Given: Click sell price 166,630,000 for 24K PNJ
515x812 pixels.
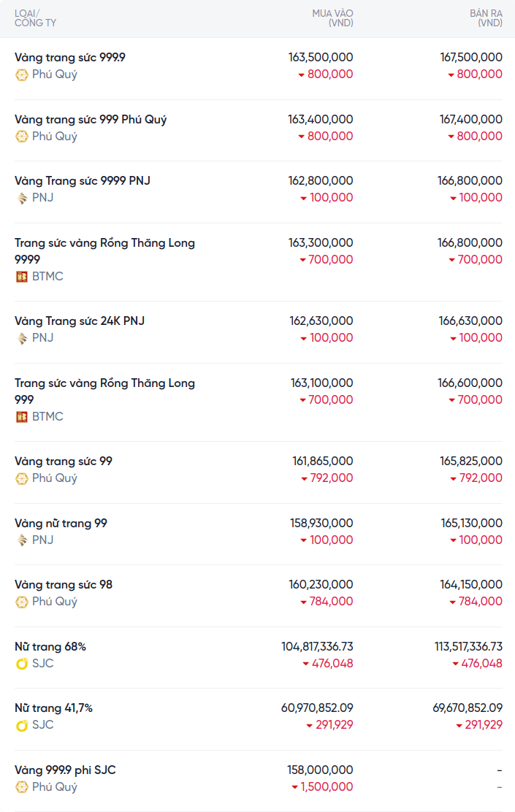Looking at the screenshot, I should [x=470, y=321].
